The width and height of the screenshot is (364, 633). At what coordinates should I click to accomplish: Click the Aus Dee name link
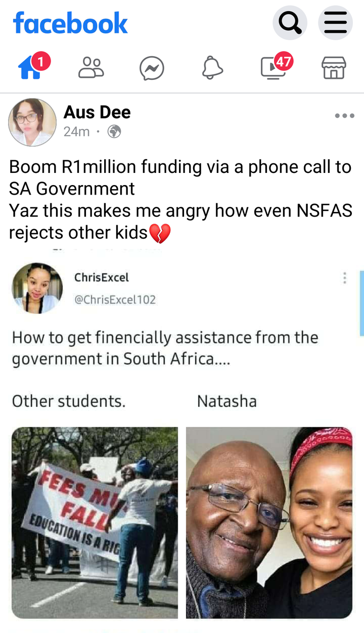(x=97, y=112)
